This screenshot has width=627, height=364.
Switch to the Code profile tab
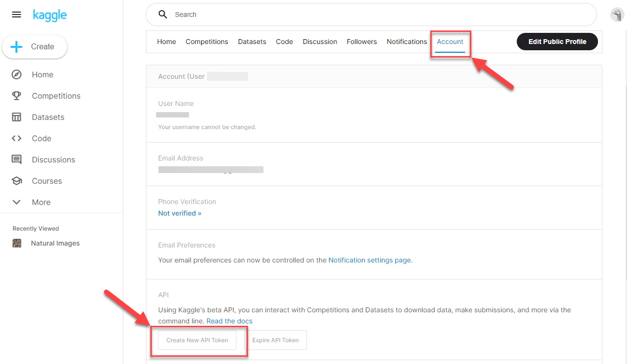click(x=285, y=42)
